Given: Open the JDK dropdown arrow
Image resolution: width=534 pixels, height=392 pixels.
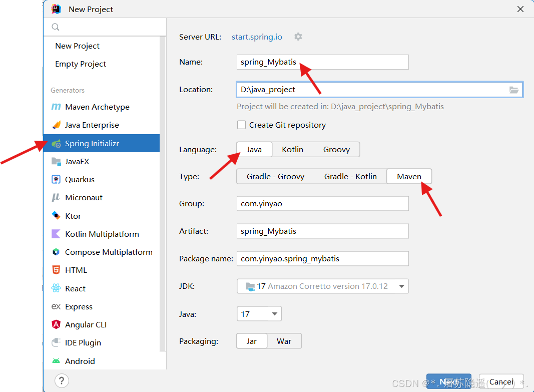Looking at the screenshot, I should pyautogui.click(x=401, y=286).
